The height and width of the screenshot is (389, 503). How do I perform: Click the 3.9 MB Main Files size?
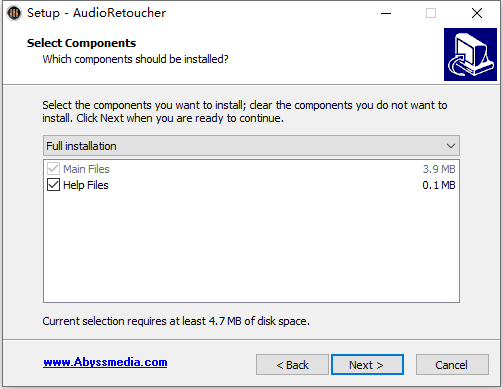pos(439,169)
